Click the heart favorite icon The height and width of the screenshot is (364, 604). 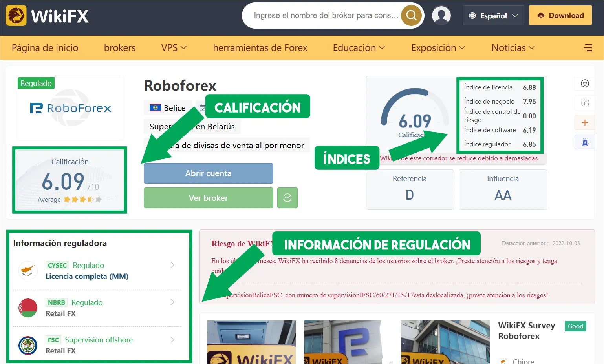(x=585, y=83)
